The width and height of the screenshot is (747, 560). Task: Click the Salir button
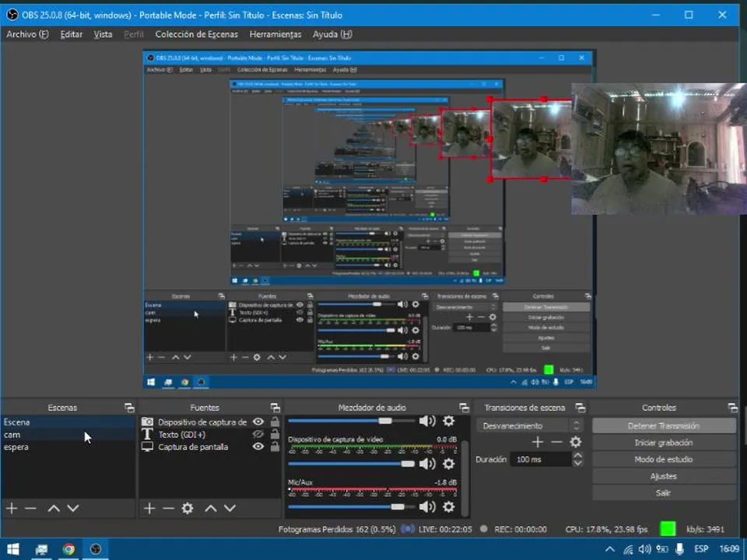pos(664,492)
